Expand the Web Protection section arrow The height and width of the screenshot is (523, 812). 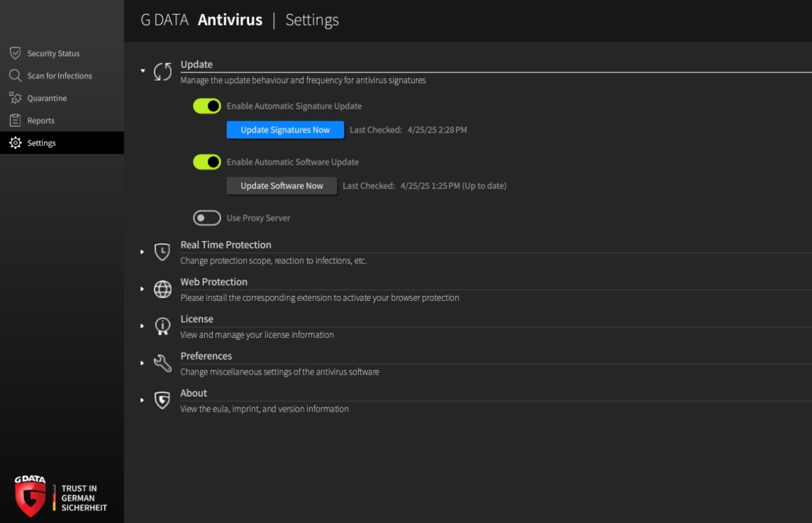click(142, 289)
